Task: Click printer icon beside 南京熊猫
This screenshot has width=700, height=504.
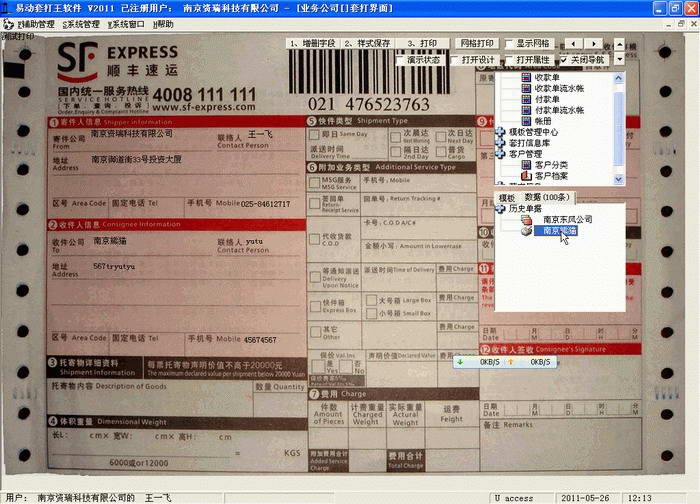Action: 527,230
